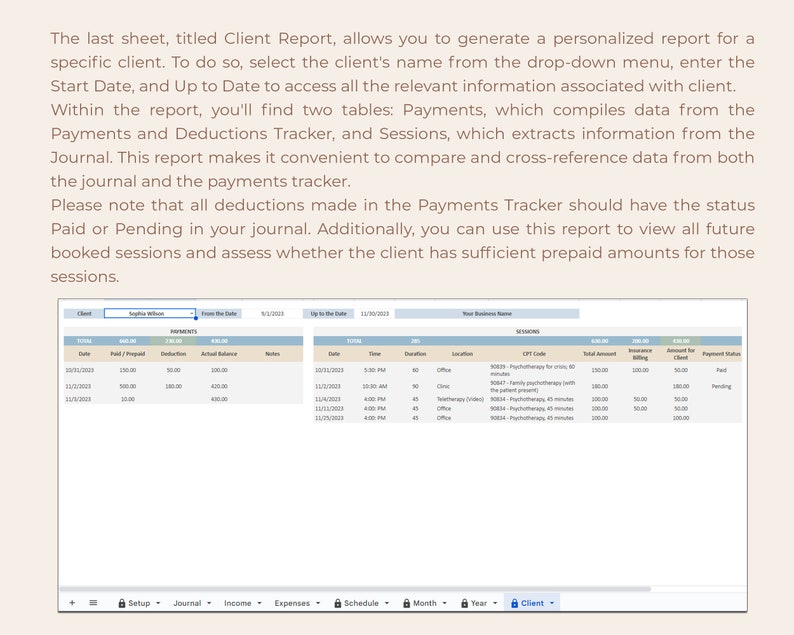This screenshot has height=635, width=794.
Task: Click the lock icon on the Month tab
Action: pyautogui.click(x=407, y=603)
